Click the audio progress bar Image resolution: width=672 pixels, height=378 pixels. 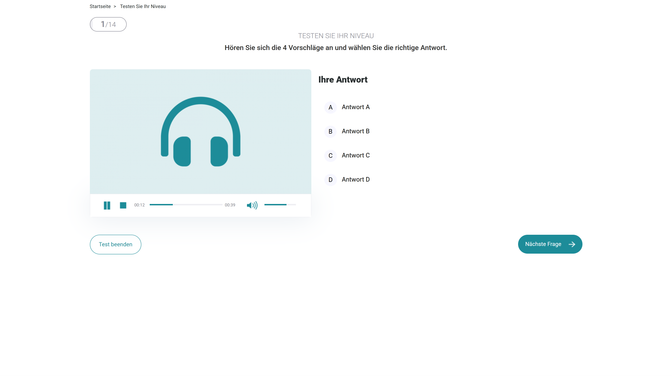186,205
